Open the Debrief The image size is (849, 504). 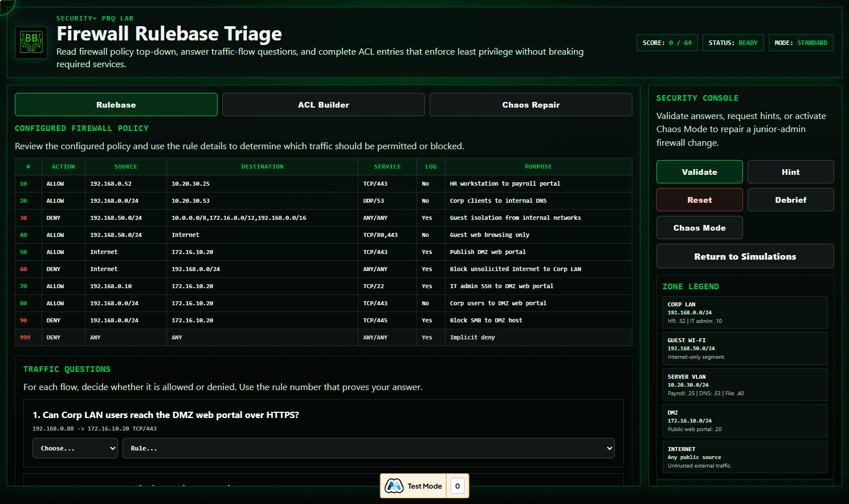pyautogui.click(x=791, y=200)
